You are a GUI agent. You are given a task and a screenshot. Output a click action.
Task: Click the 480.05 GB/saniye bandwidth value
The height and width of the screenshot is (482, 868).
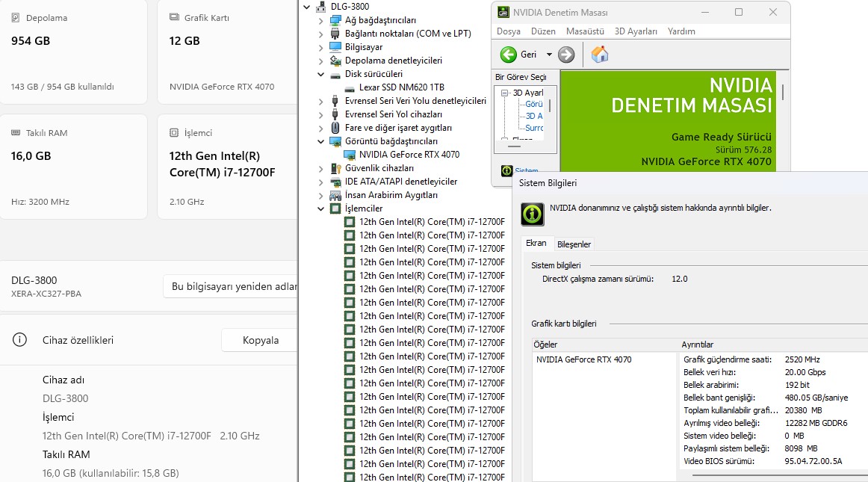pos(816,398)
